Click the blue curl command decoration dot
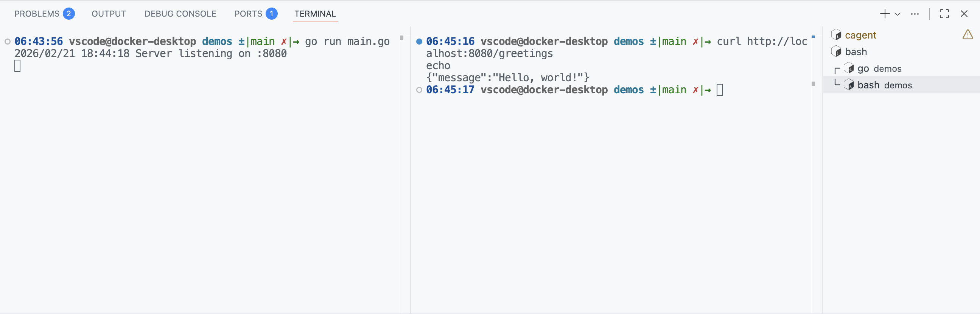The image size is (980, 315). pos(419,42)
